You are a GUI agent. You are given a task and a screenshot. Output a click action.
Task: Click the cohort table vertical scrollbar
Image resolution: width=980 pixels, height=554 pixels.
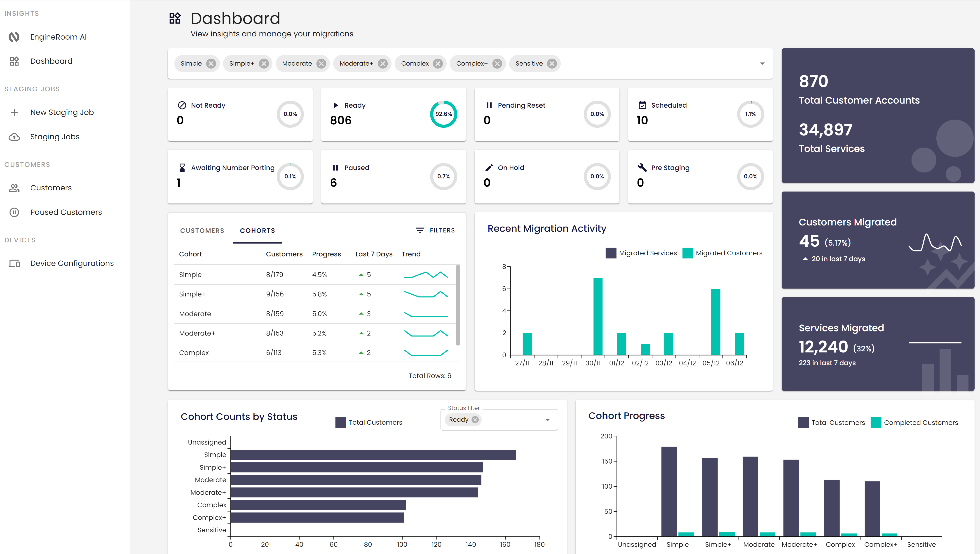(458, 305)
